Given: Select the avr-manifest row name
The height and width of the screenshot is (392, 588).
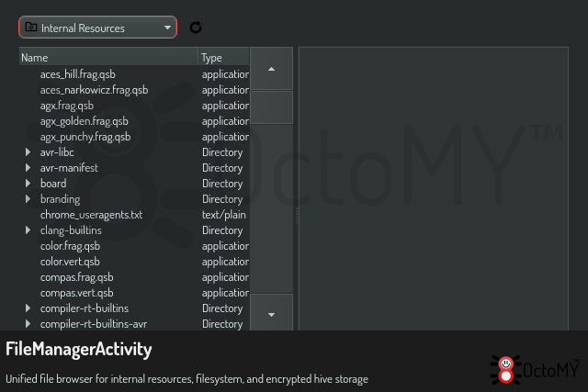Looking at the screenshot, I should (69, 167).
